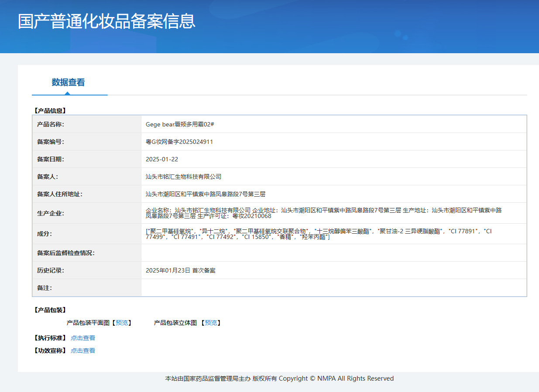Click the 备案后监督检查情况 row label
This screenshot has width=539, height=392.
pos(66,253)
